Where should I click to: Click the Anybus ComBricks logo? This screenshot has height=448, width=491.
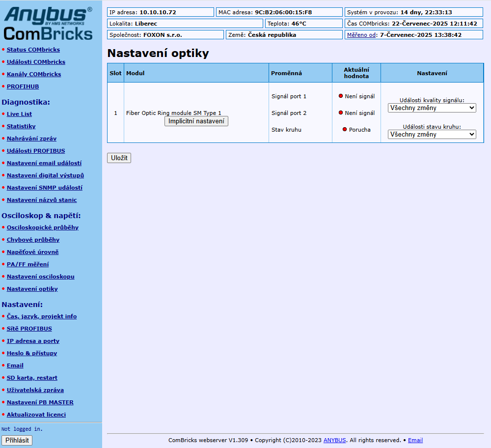(48, 24)
